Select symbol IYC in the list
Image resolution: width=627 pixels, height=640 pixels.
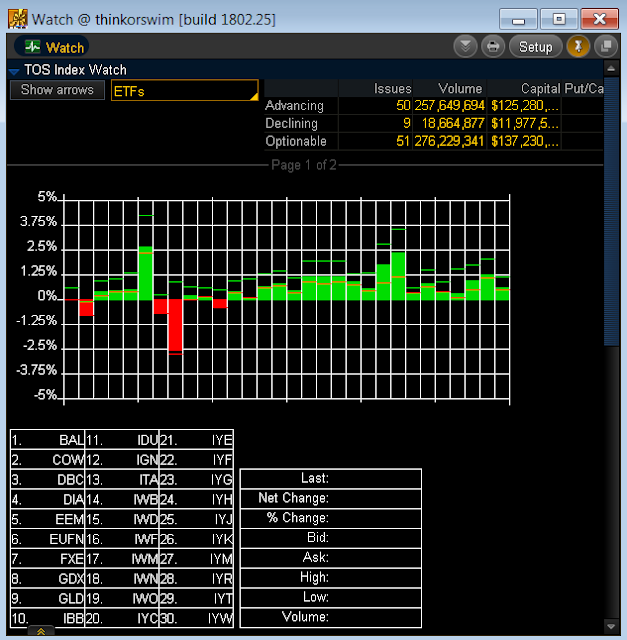[122, 618]
